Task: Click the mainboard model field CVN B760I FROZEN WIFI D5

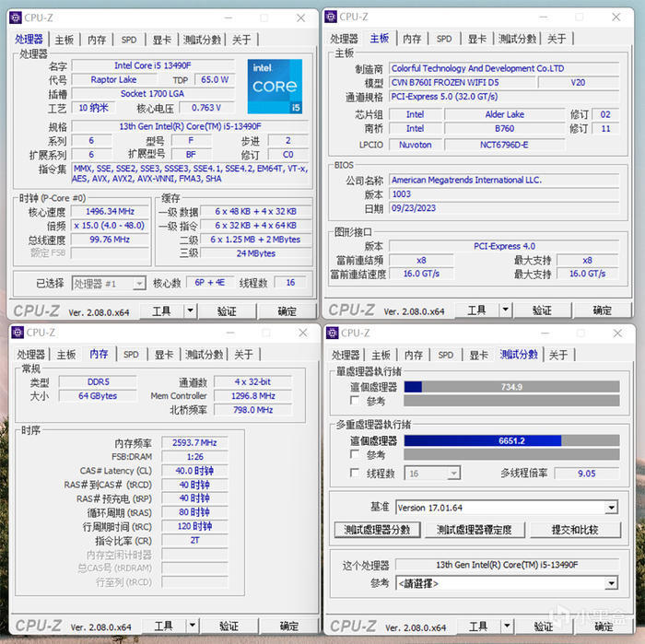Action: pyautogui.click(x=463, y=83)
